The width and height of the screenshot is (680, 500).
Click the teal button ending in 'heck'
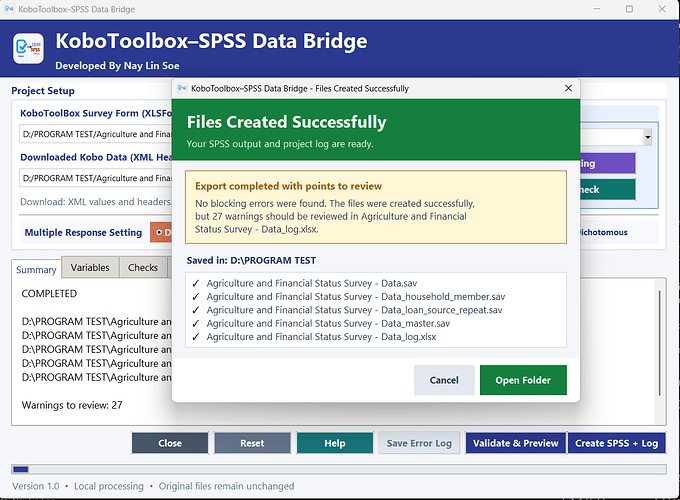click(x=608, y=190)
